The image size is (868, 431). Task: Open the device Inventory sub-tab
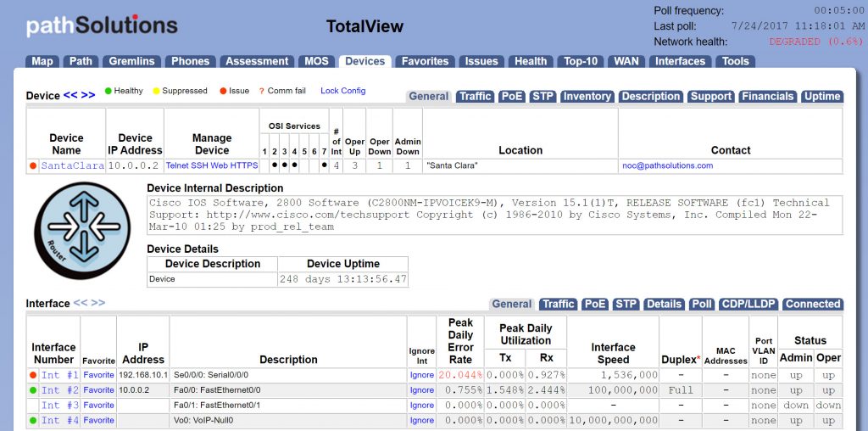[x=587, y=97]
